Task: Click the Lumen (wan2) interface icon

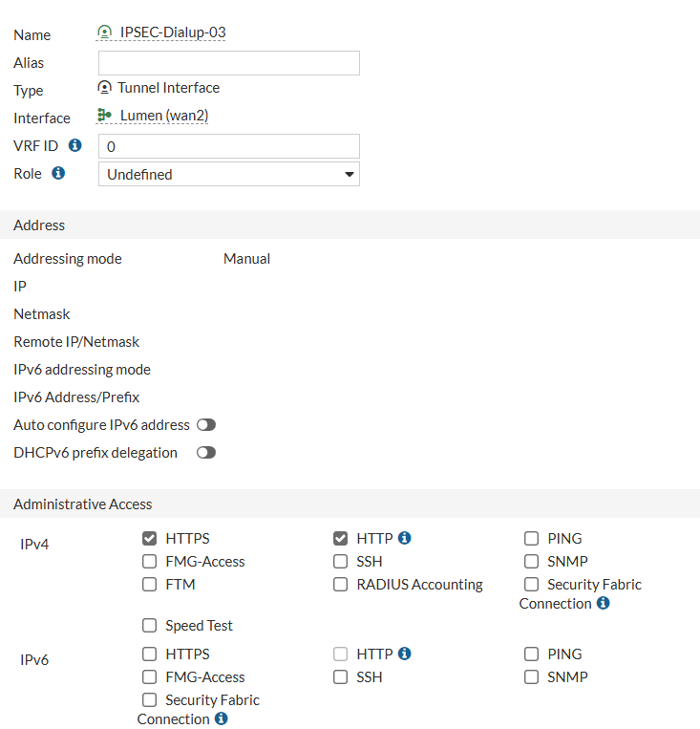Action: click(x=105, y=115)
